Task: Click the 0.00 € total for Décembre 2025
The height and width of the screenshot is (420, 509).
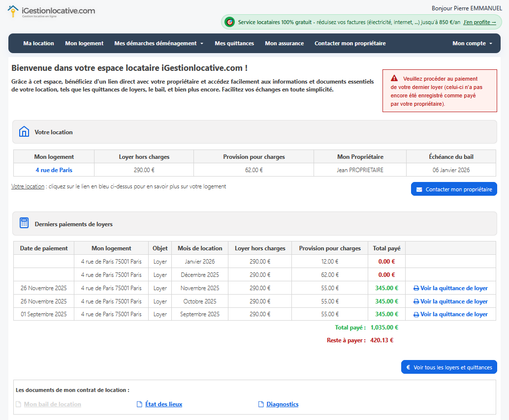Action: [x=386, y=275]
